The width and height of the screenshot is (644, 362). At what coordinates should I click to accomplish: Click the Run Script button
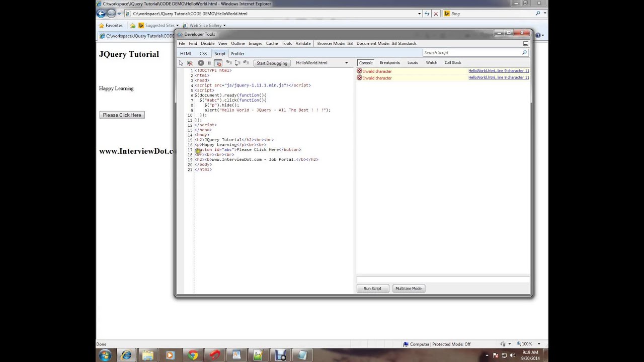[x=372, y=289]
